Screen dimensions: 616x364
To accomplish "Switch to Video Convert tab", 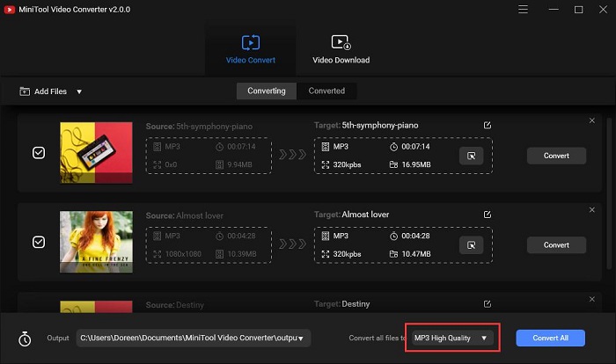I will [251, 50].
